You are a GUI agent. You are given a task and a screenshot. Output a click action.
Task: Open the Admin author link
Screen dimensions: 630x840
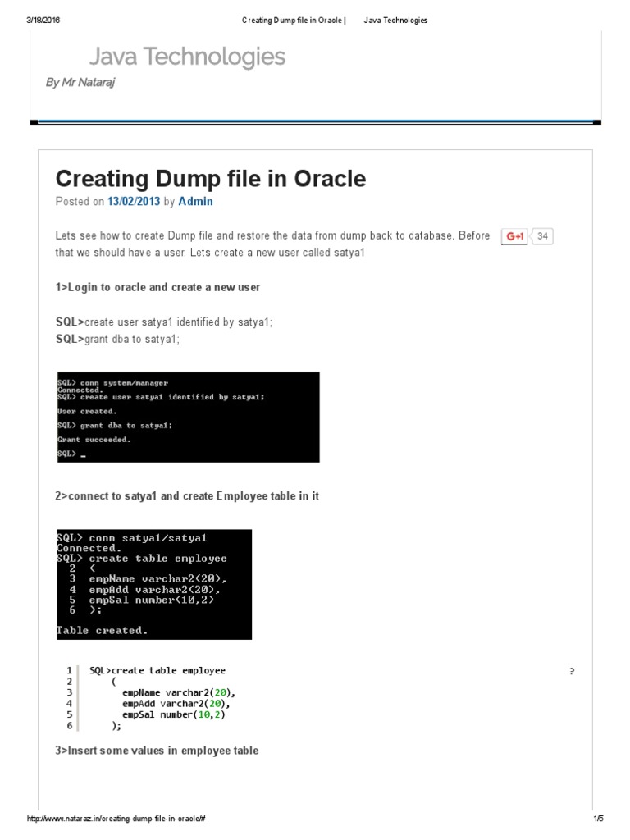(195, 202)
